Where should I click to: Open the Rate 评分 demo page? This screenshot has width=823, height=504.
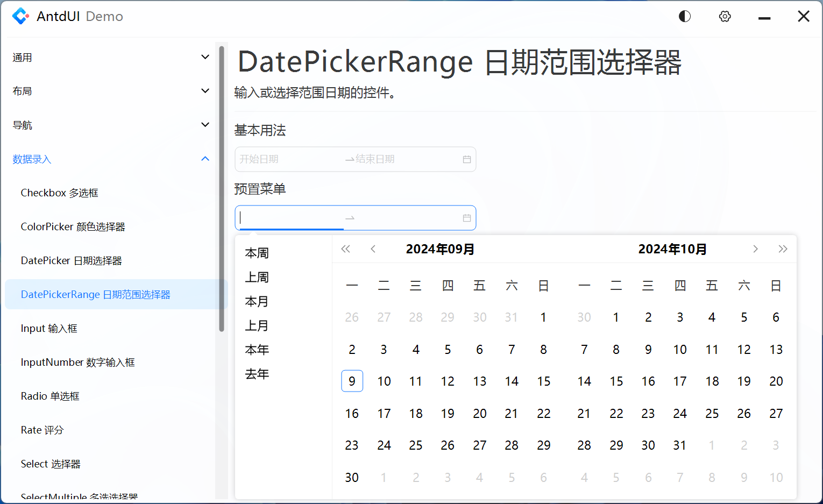click(x=42, y=430)
